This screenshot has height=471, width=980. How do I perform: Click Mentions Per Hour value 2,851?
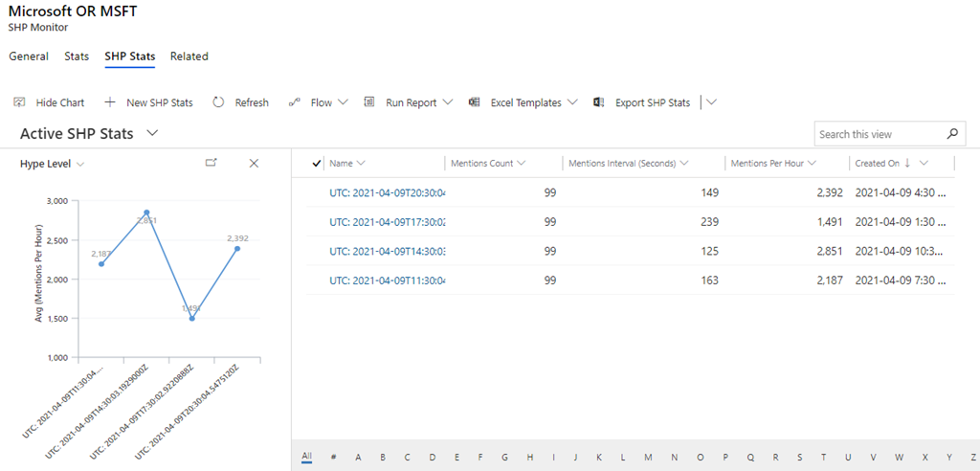pyautogui.click(x=830, y=251)
